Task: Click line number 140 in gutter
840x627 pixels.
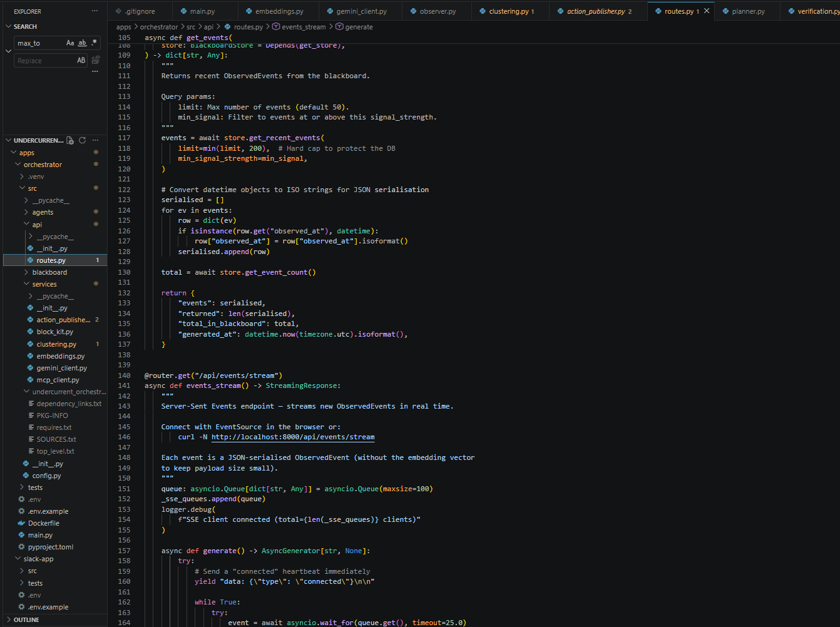Action: pos(124,375)
